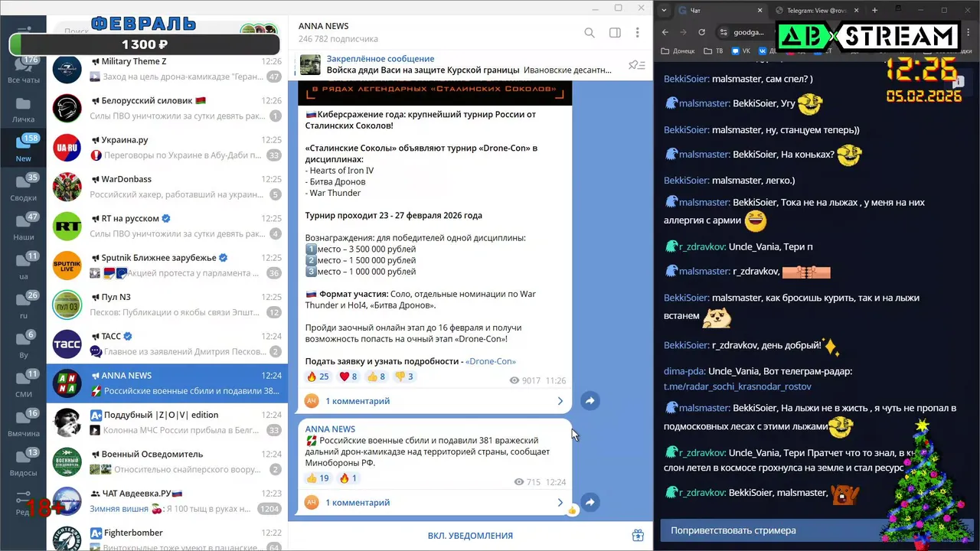Screen dimensions: 980x551
Task: Open the Drone-Con link in post
Action: click(x=491, y=361)
